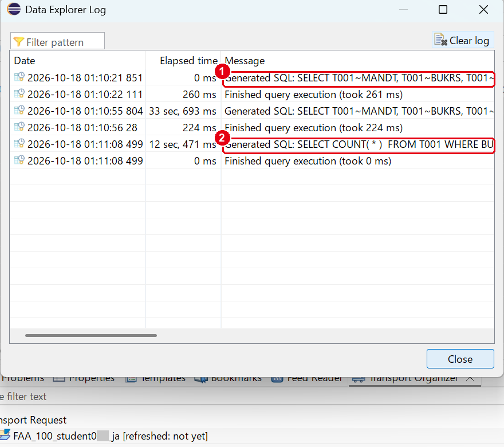Viewport: 504px width, 447px height.
Task: Select 'Finished query execution (took 0 ms)'
Action: tap(308, 161)
